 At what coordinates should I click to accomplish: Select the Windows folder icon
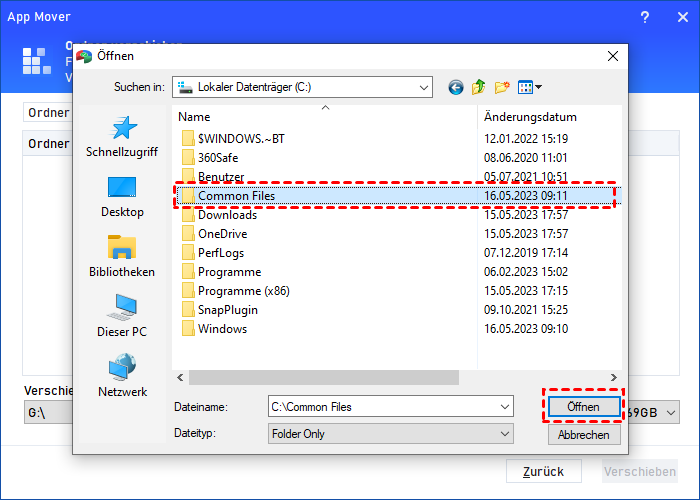(x=188, y=329)
